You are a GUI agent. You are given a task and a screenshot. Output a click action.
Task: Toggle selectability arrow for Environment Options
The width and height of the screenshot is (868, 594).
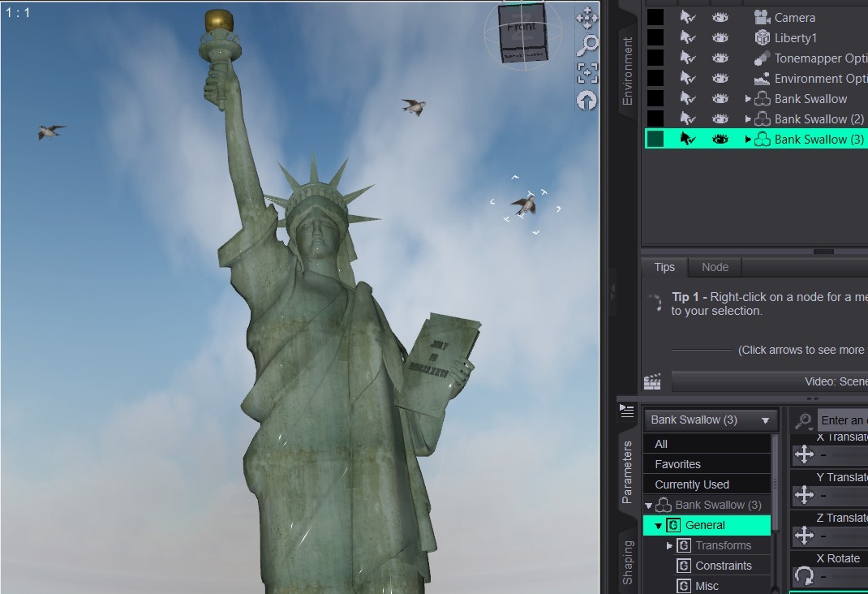click(688, 78)
